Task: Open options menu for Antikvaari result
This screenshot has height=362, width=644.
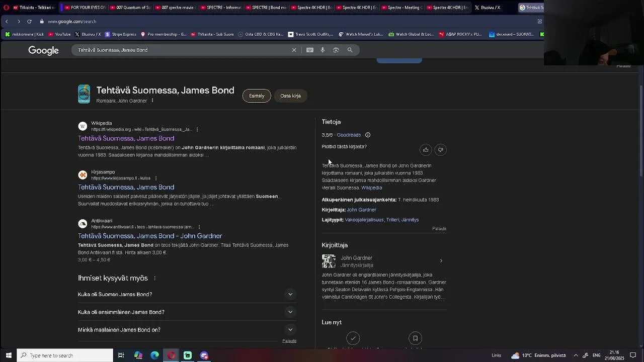Action: (199, 227)
